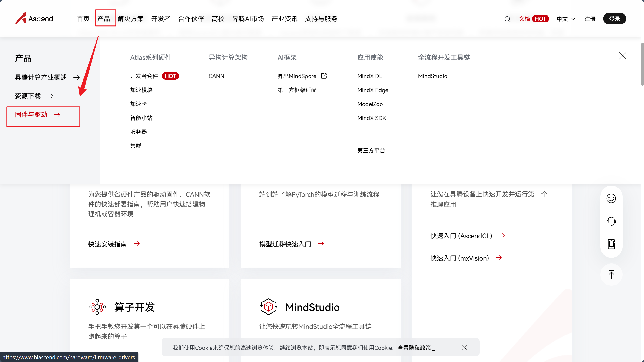
Task: Open the 开发者 nav menu
Action: 160,19
